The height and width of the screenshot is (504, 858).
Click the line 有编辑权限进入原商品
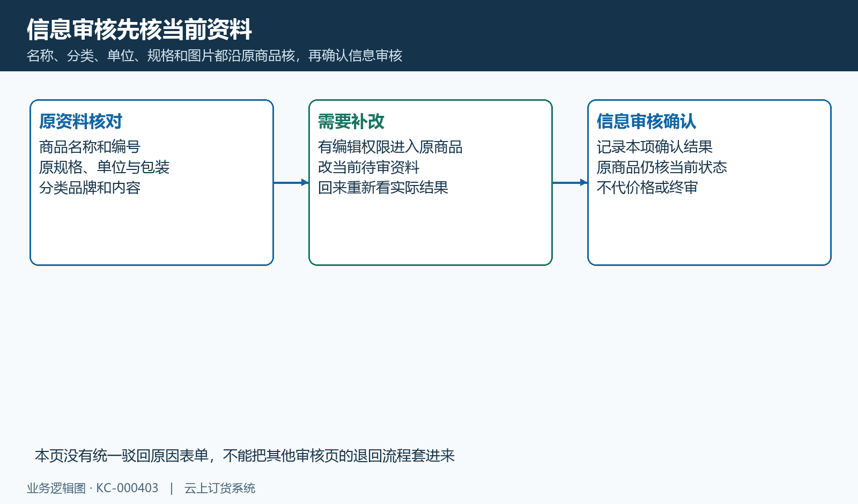pyautogui.click(x=390, y=147)
